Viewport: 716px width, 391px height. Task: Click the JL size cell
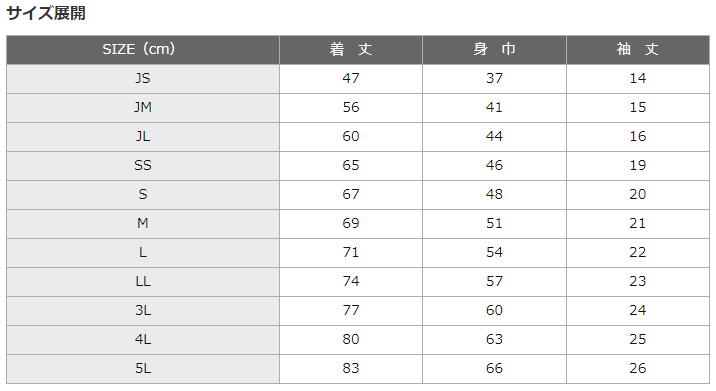coord(143,137)
